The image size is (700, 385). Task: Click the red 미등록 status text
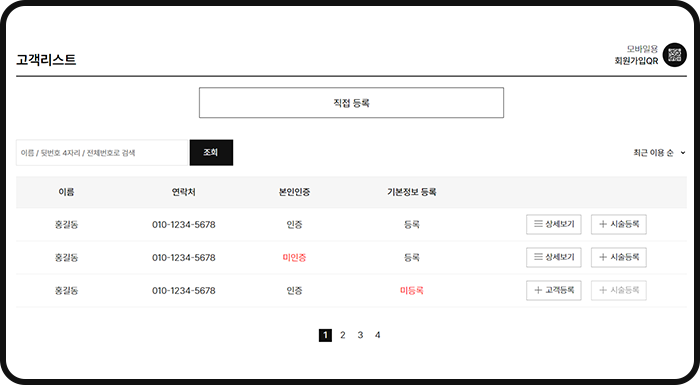(x=412, y=290)
